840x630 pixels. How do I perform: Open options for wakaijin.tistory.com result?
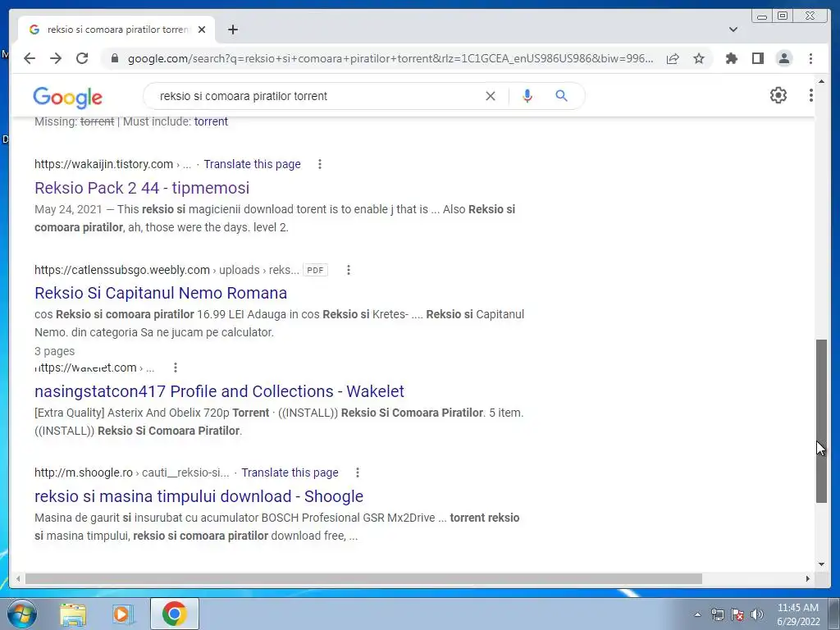[x=320, y=164]
